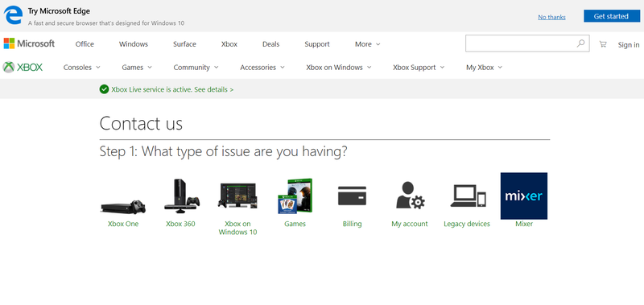
Task: Expand the Community dropdown menu
Action: (196, 68)
